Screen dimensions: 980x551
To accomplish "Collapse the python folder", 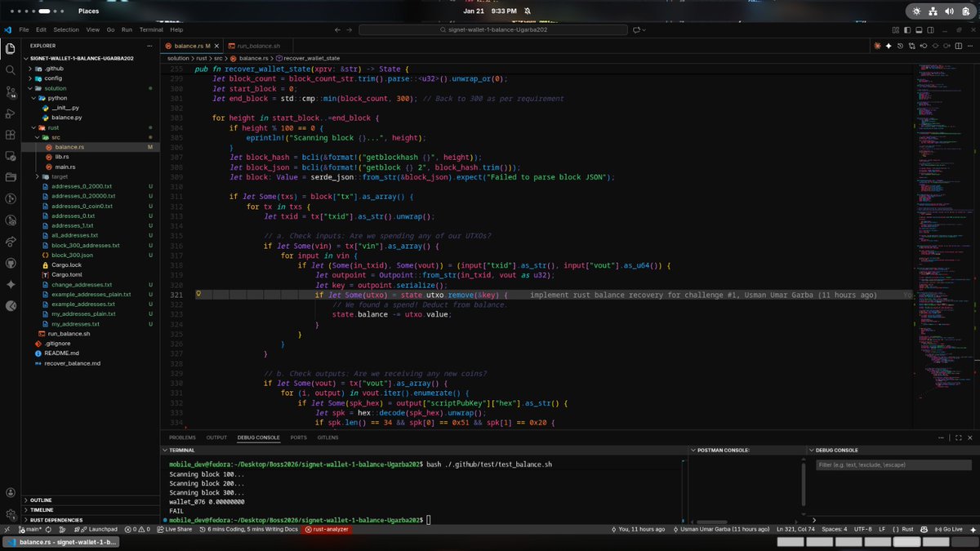I will 90,97.
